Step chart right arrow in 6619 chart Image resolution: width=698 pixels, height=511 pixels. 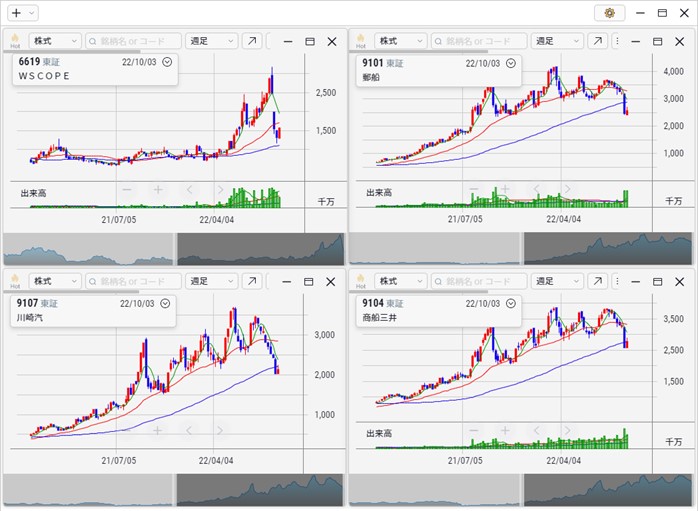220,190
